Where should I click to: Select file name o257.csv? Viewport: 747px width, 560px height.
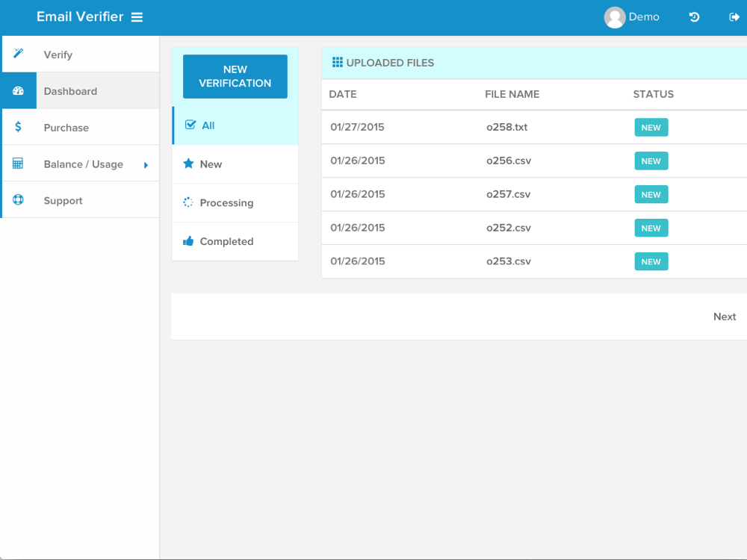(508, 194)
